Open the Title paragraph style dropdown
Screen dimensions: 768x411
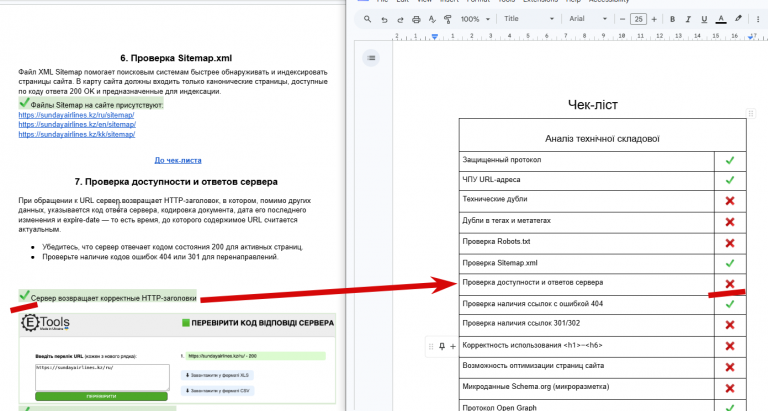click(x=528, y=19)
